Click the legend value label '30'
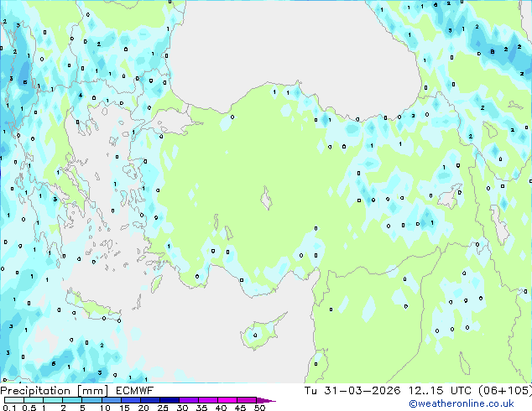The height and width of the screenshot is (411, 532). [182, 408]
